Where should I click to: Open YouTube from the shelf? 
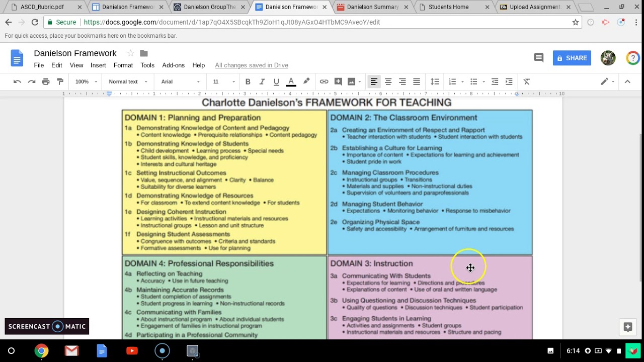click(x=132, y=351)
